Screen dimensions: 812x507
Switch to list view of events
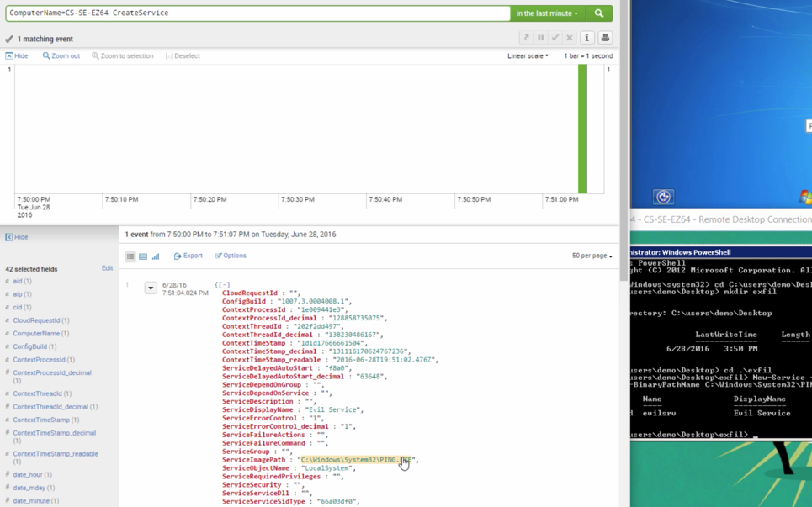coord(130,256)
